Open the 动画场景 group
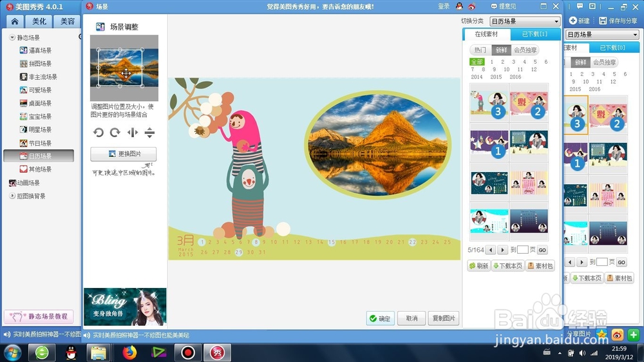Viewport: 644px width, 362px height. [24, 183]
